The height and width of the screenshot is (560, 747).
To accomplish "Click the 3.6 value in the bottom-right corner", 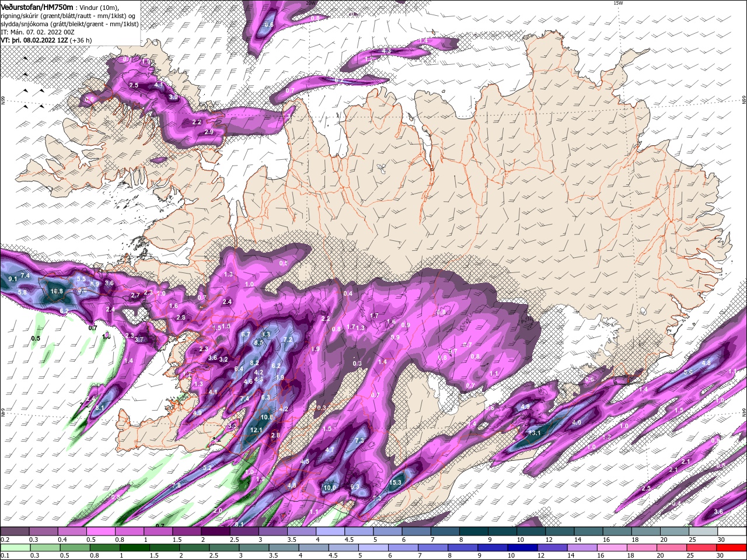I will (x=718, y=512).
